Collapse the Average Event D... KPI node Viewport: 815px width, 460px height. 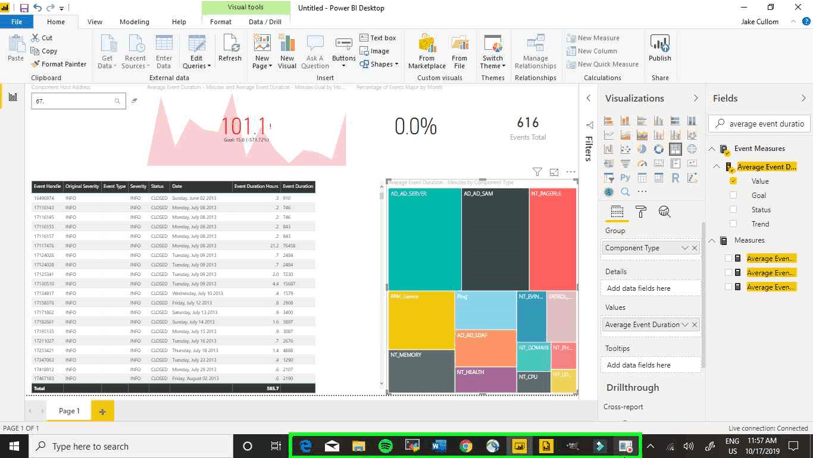tap(716, 167)
